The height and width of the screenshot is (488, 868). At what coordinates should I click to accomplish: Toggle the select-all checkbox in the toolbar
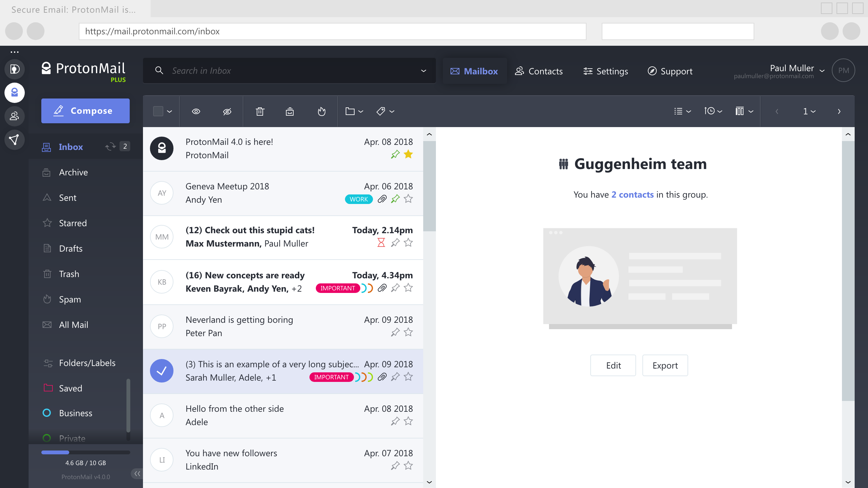158,111
